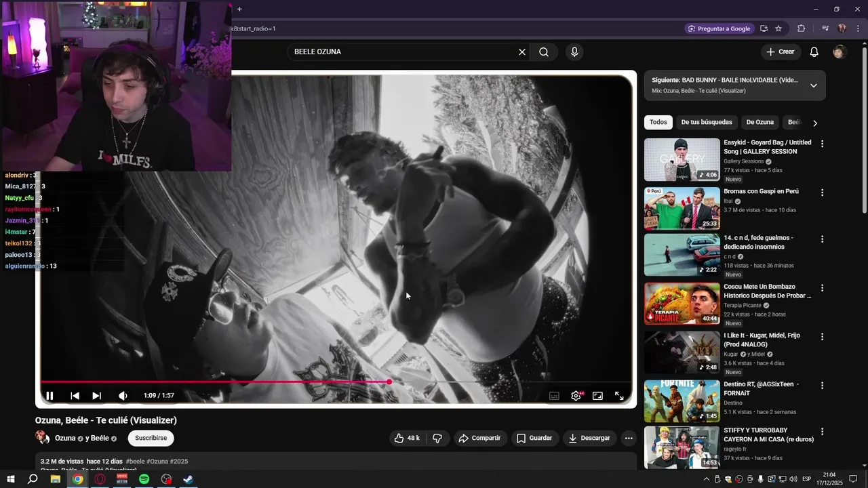Save the video with Guardar

(x=534, y=439)
